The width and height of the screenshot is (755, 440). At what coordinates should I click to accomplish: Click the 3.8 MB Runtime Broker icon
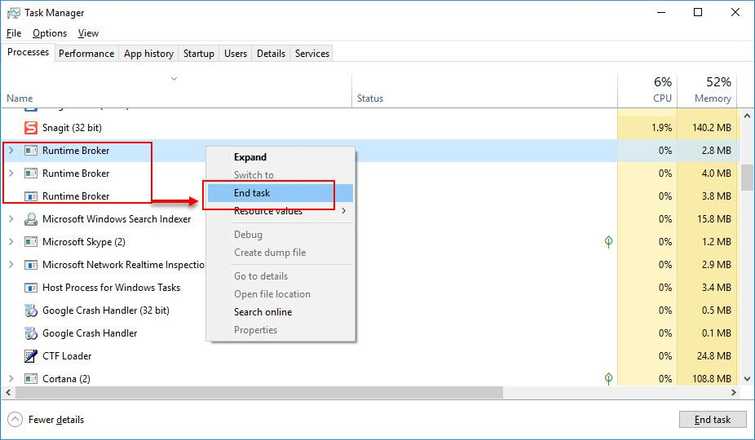point(30,196)
